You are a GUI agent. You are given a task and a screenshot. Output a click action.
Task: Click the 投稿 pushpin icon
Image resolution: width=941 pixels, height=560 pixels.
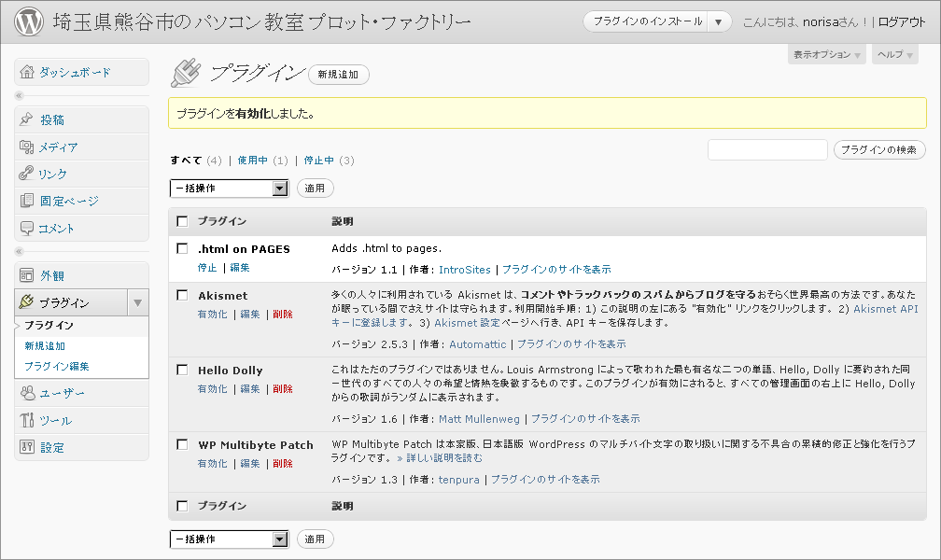[26, 119]
